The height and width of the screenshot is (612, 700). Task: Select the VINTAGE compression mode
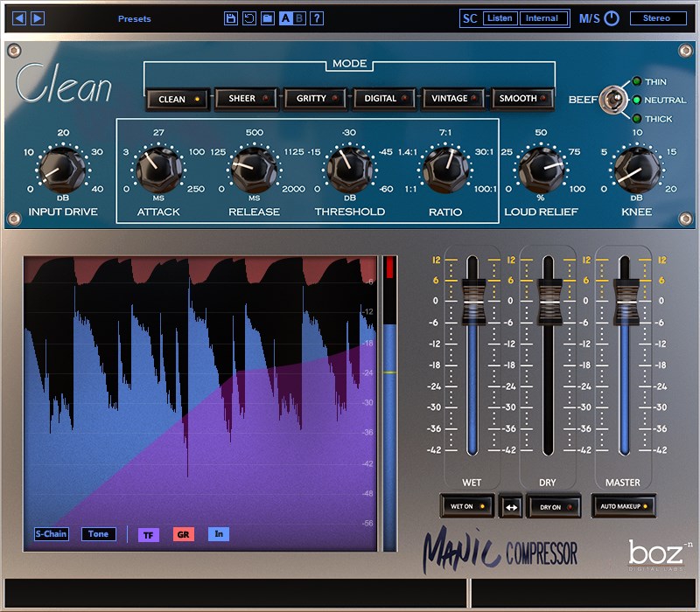click(453, 99)
